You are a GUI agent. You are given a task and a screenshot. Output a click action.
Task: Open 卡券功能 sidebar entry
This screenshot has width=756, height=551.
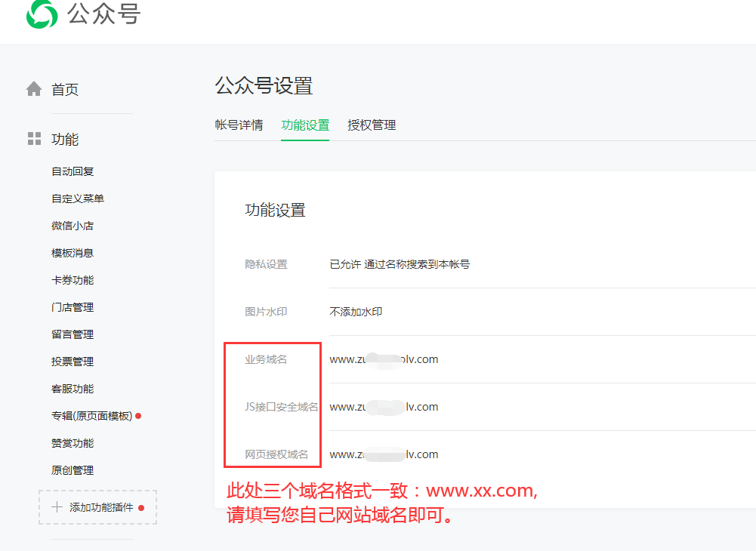73,280
